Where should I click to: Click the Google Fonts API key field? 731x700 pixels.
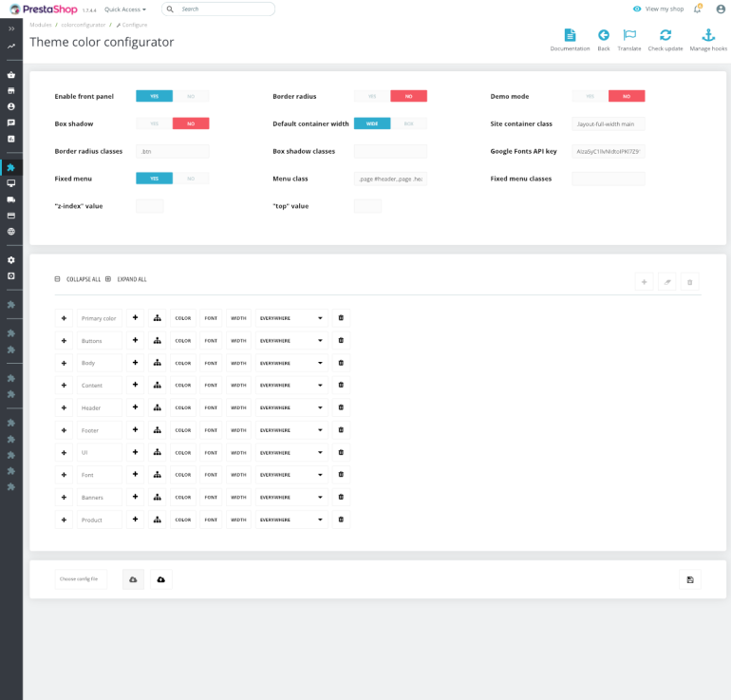(609, 151)
